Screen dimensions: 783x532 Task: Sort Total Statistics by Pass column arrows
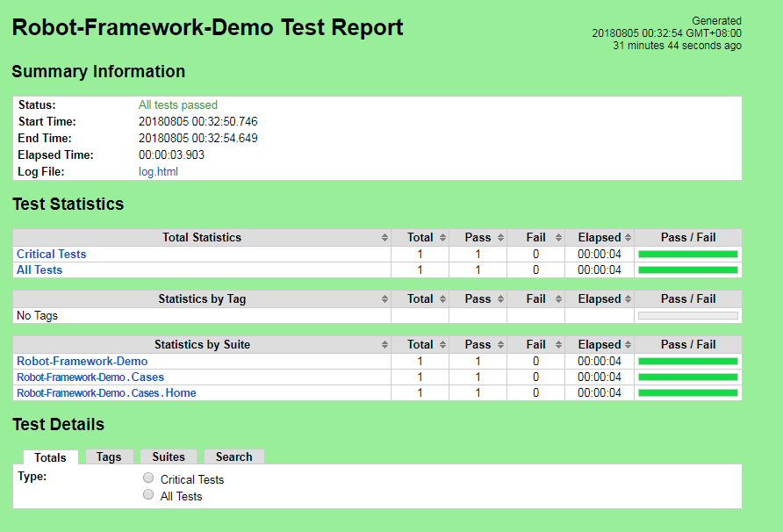(x=500, y=238)
